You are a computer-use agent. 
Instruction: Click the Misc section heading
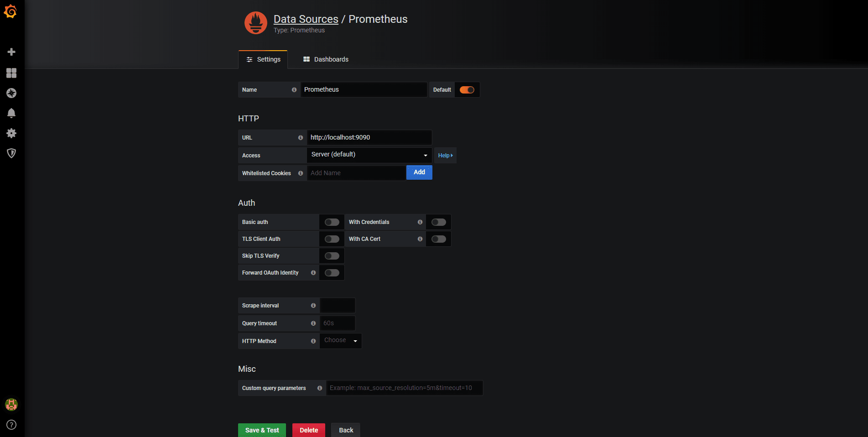point(247,369)
